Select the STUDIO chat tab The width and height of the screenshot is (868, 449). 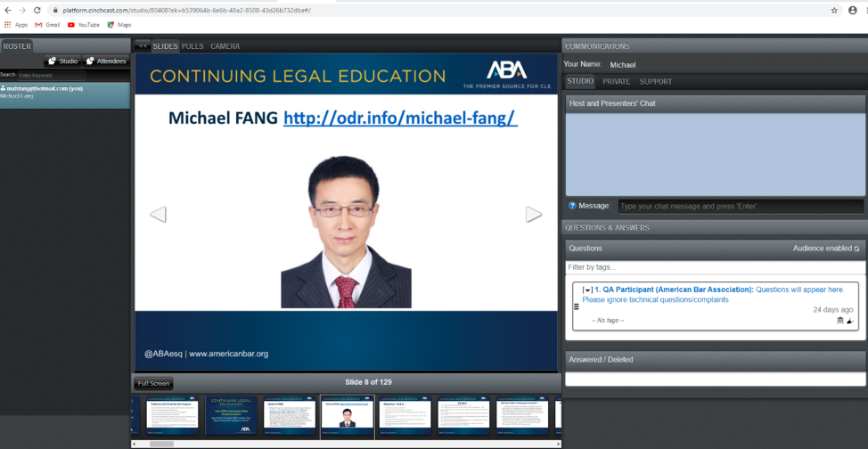[x=580, y=81]
